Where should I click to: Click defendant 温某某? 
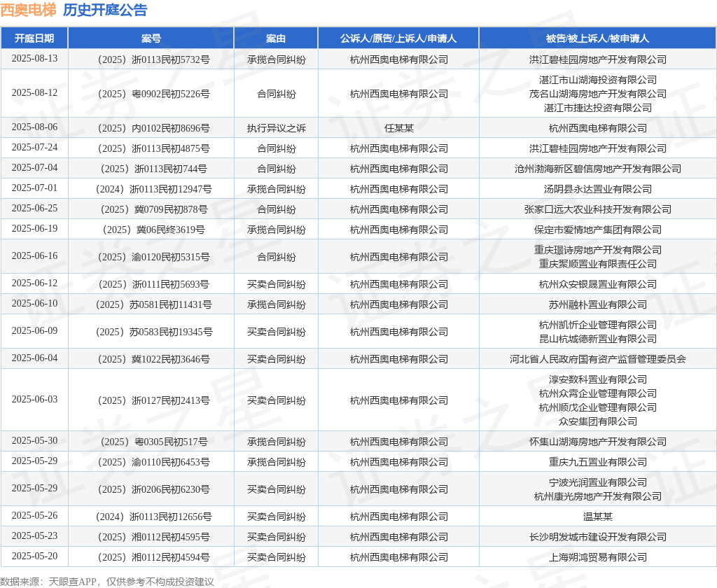(598, 517)
